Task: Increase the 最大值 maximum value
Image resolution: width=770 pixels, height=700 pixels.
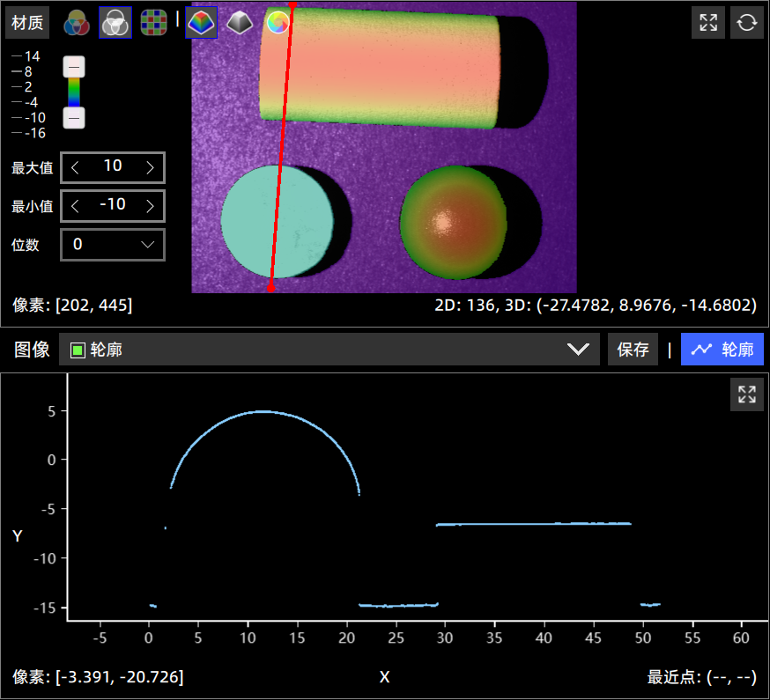Action: pos(150,167)
